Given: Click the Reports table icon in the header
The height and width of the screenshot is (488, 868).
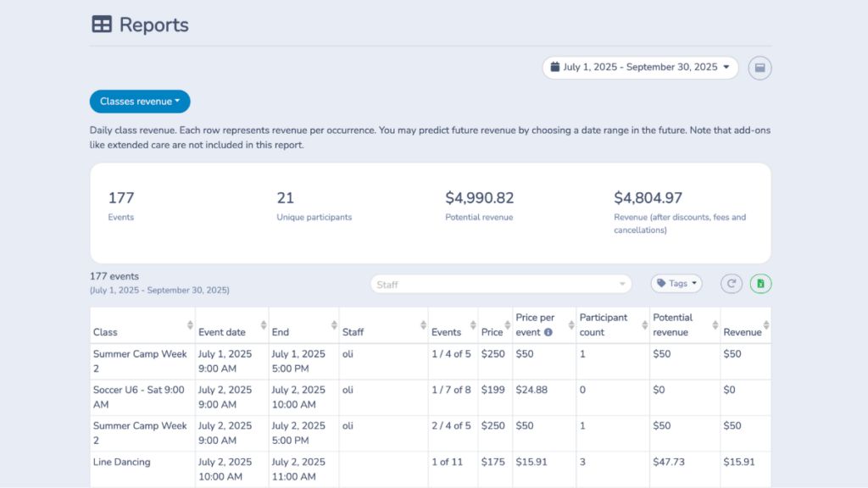Looking at the screenshot, I should pyautogui.click(x=101, y=25).
